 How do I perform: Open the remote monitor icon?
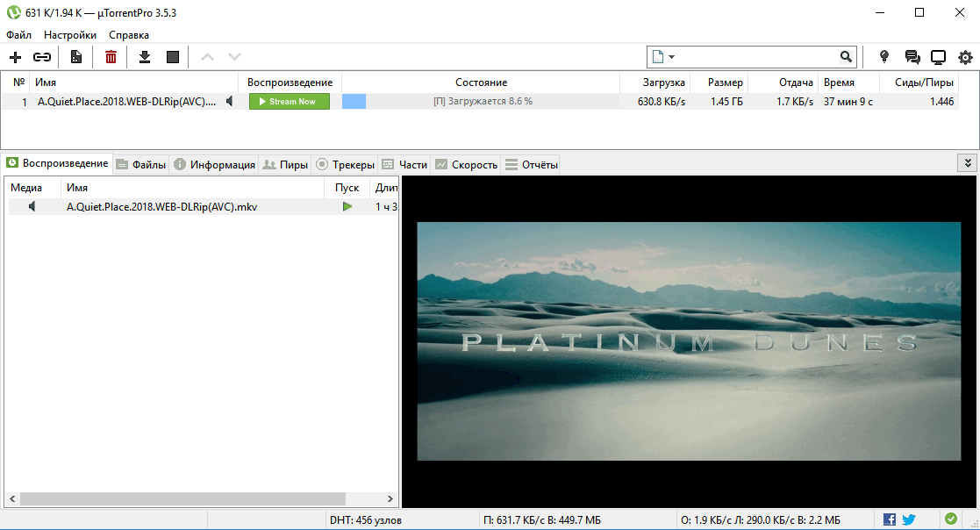pos(938,58)
